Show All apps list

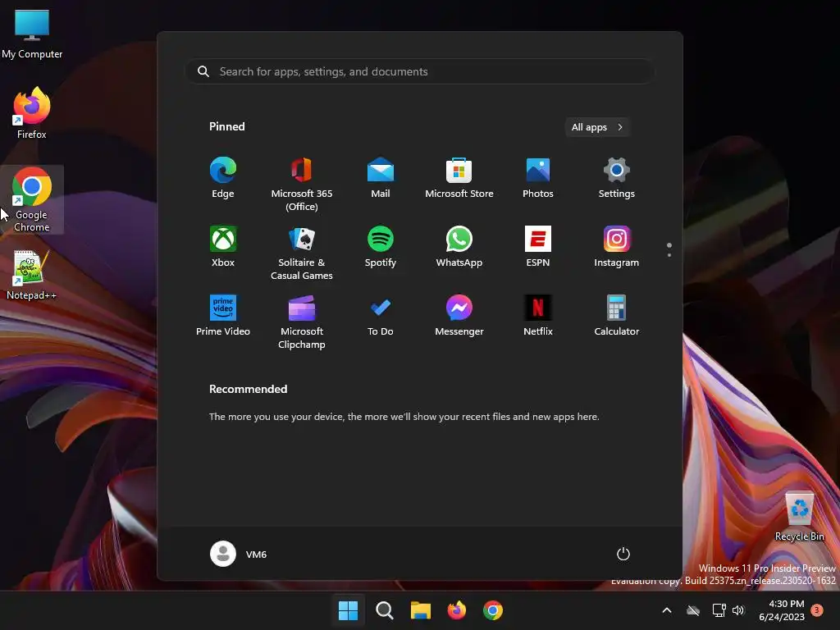tap(597, 127)
